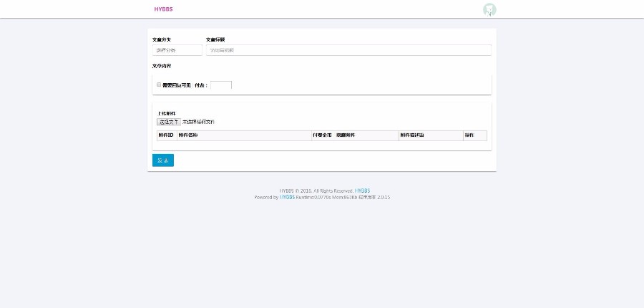The width and height of the screenshot is (644, 308).
Task: Open the HYBBS link after All Rights Reserved
Action: click(362, 191)
